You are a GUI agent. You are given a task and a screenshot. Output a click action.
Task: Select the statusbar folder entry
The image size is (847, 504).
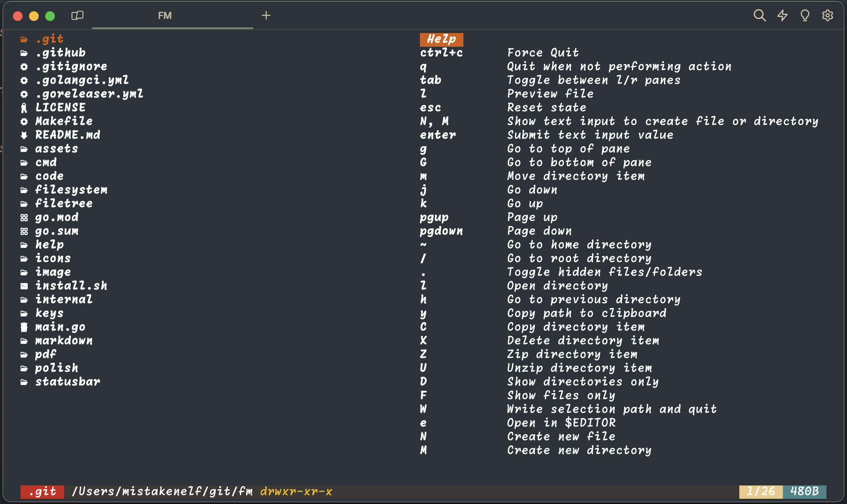click(x=68, y=382)
